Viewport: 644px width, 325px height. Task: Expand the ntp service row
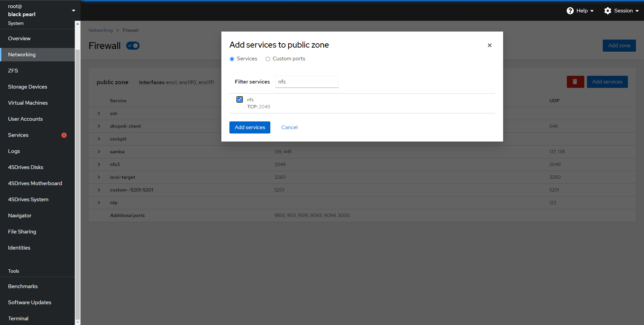tap(99, 203)
